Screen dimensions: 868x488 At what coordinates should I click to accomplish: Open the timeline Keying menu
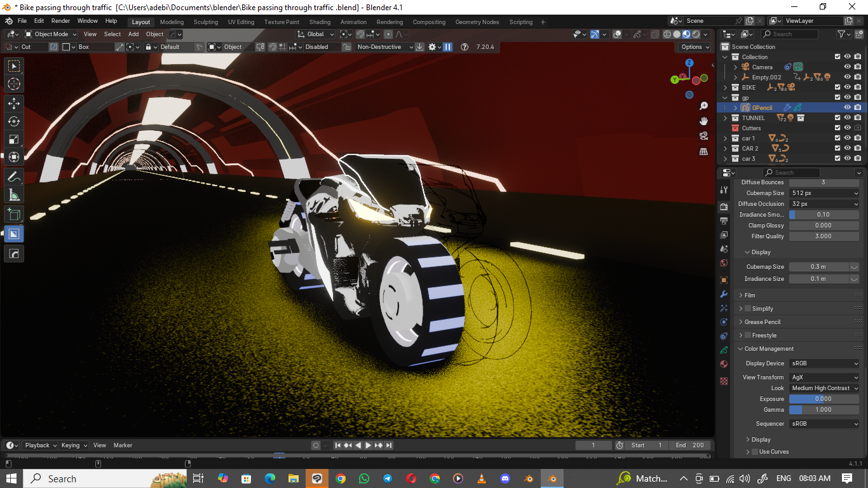[x=73, y=445]
